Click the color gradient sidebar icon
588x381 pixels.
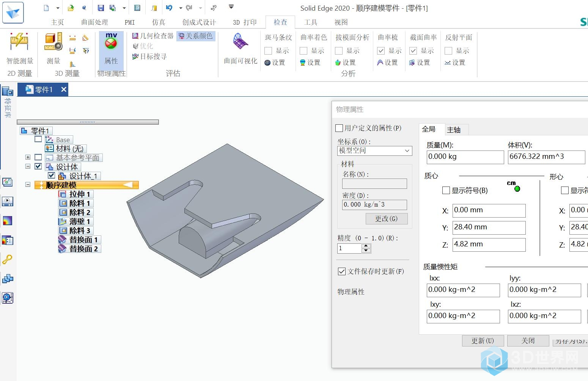(x=7, y=221)
